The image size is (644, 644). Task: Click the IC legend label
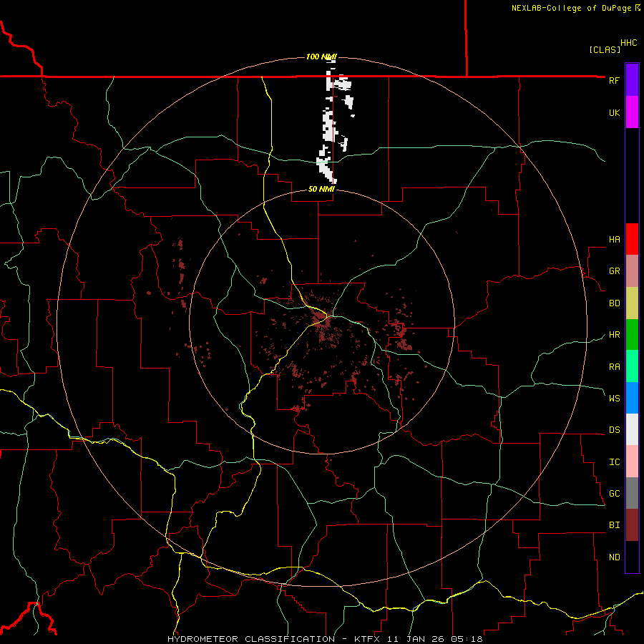click(x=614, y=462)
